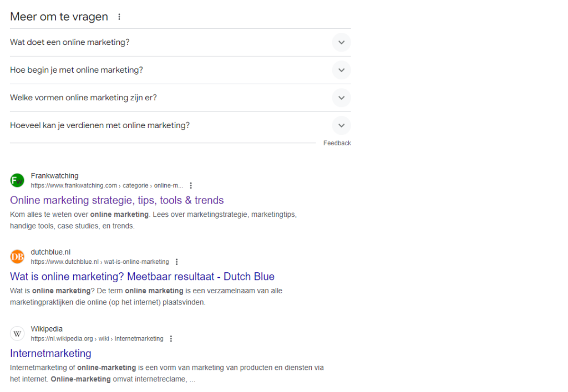This screenshot has width=568, height=392.
Task: Expand 'Hoe begin je met online marketing?'
Action: (x=341, y=70)
